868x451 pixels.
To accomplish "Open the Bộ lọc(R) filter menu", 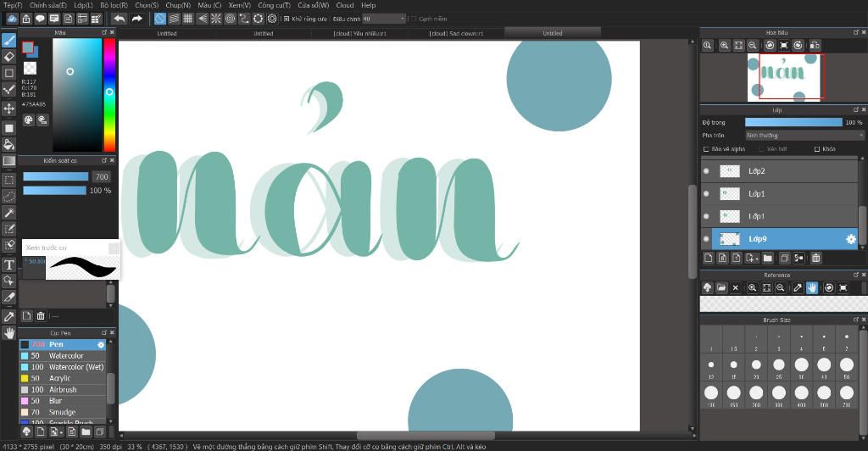I will click(x=114, y=5).
